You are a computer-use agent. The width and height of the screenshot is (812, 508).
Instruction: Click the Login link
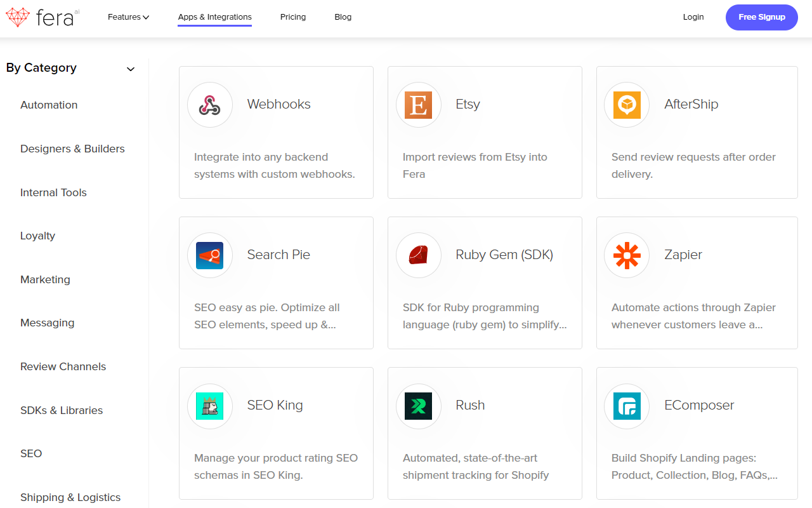point(693,17)
